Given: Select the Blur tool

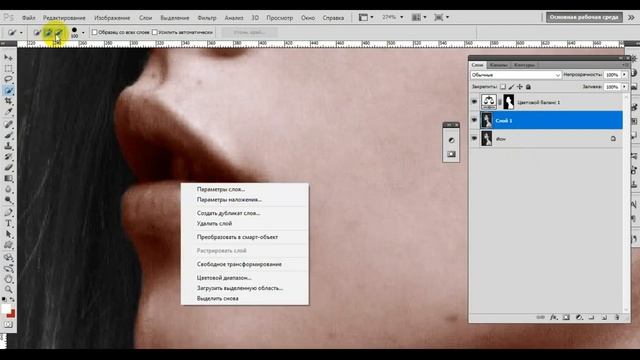Looking at the screenshot, I should [8, 189].
